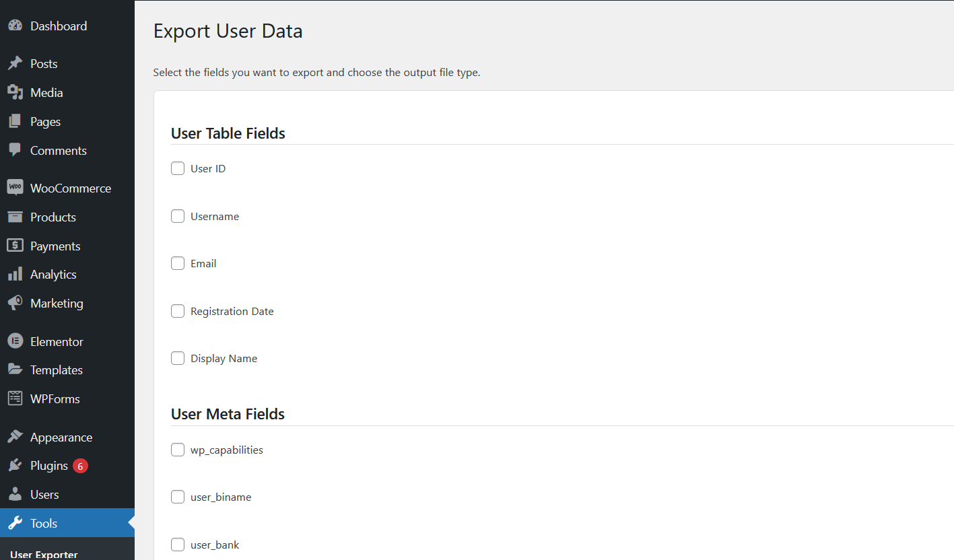Click the Appearance paintbrush icon
This screenshot has width=954, height=560.
(x=15, y=438)
